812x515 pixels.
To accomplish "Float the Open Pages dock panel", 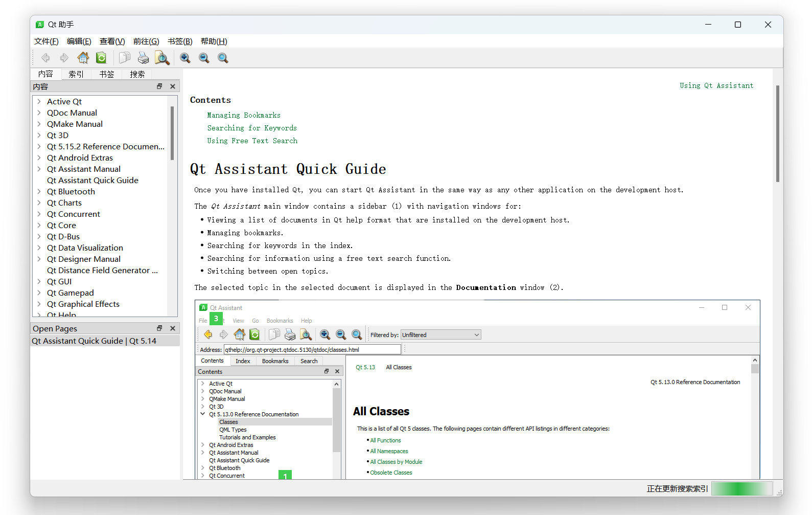I will coord(159,328).
